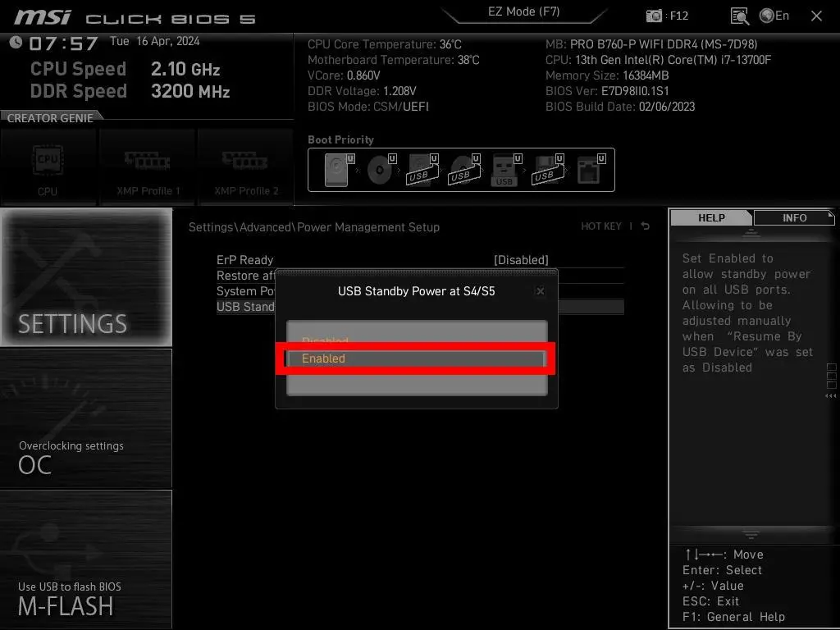Click the CPU i7-13700F info line
Screen dimensions: 840x630
659,60
